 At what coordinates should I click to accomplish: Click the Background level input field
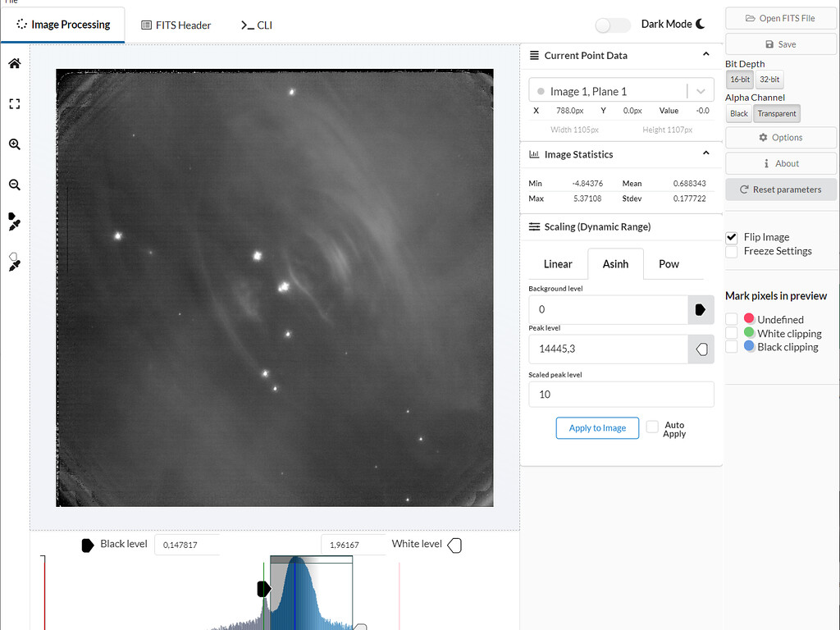(608, 309)
